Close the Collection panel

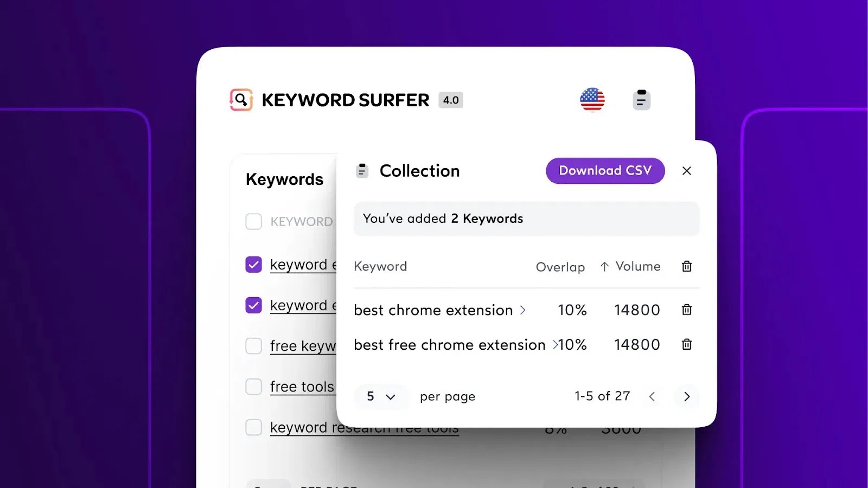click(x=687, y=171)
